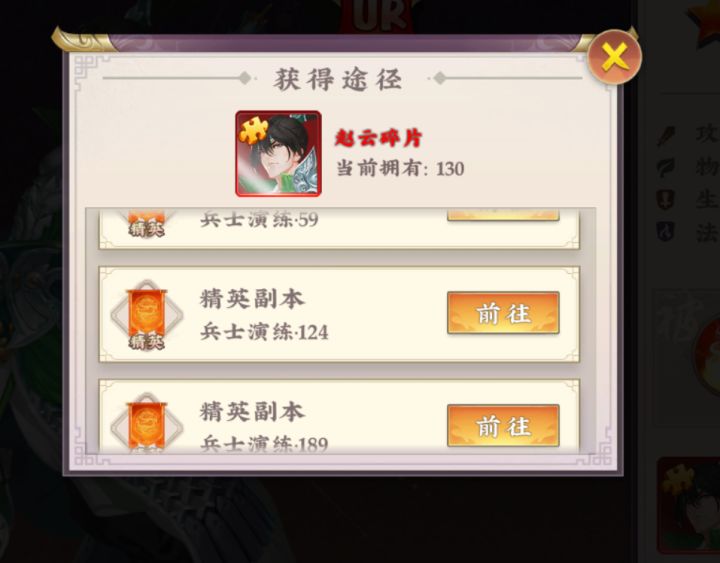Click the leaf-shaped icon beside 物
720x563 pixels.
tap(666, 167)
